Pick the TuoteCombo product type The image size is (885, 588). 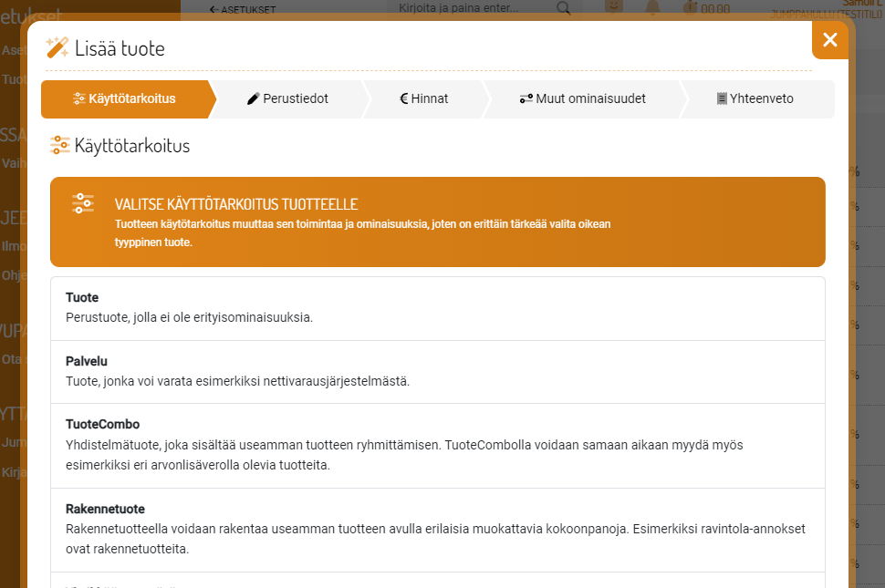pyautogui.click(x=437, y=445)
